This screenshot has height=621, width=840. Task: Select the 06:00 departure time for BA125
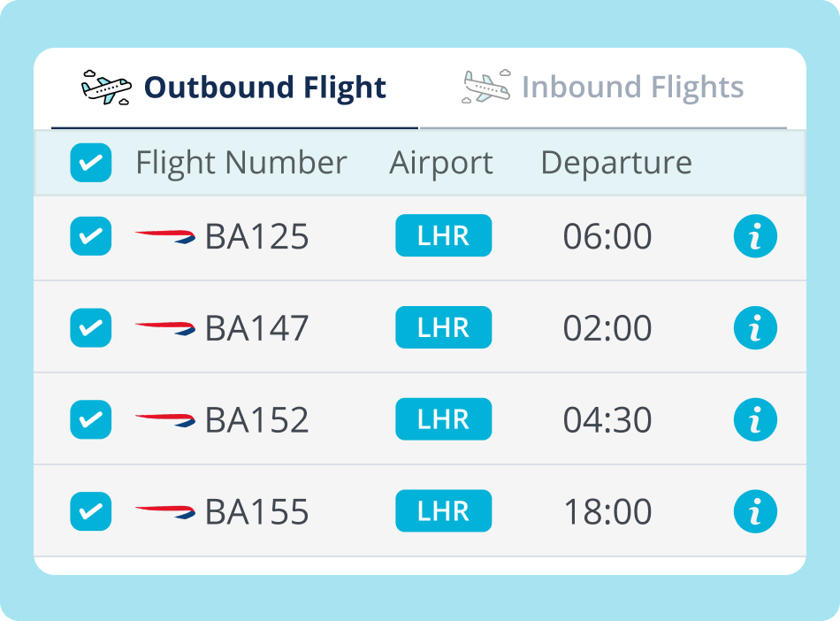607,236
